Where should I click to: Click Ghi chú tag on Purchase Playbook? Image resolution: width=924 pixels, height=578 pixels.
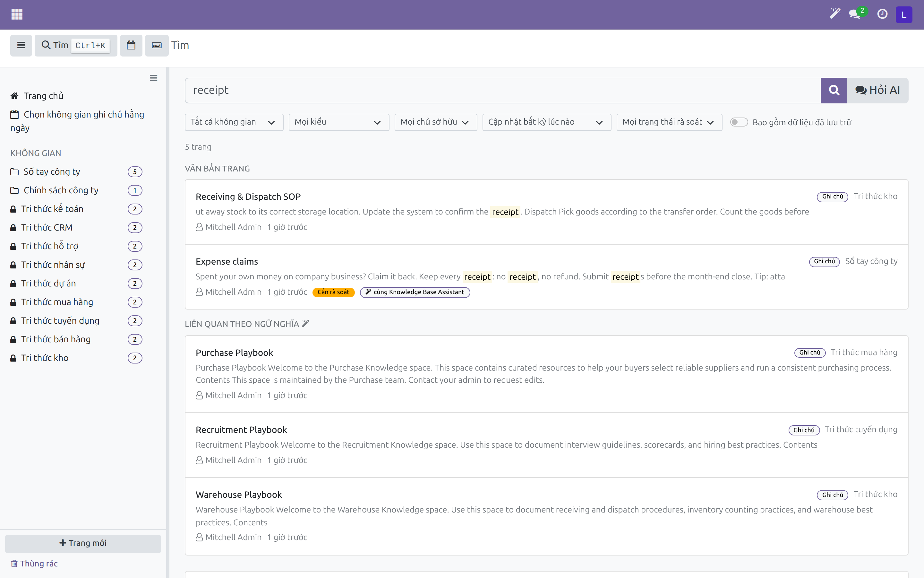point(810,353)
